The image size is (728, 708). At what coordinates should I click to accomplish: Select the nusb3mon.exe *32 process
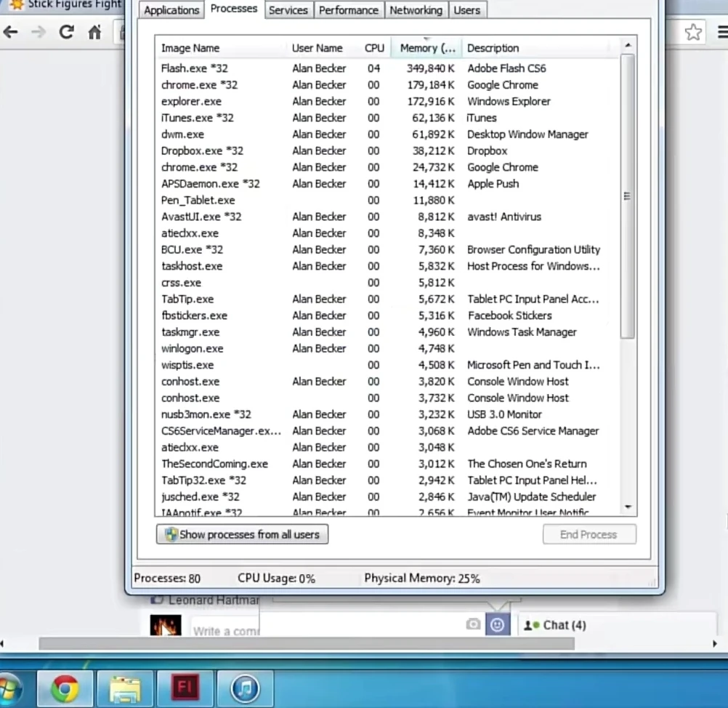(x=388, y=414)
